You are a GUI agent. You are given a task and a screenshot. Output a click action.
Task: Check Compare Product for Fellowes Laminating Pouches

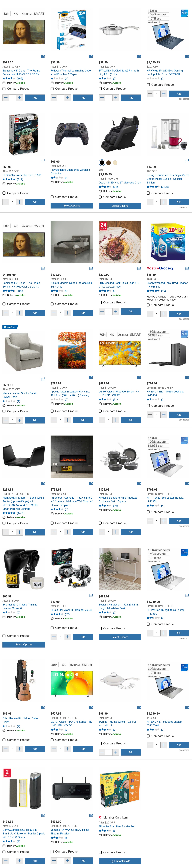[x=52, y=89]
